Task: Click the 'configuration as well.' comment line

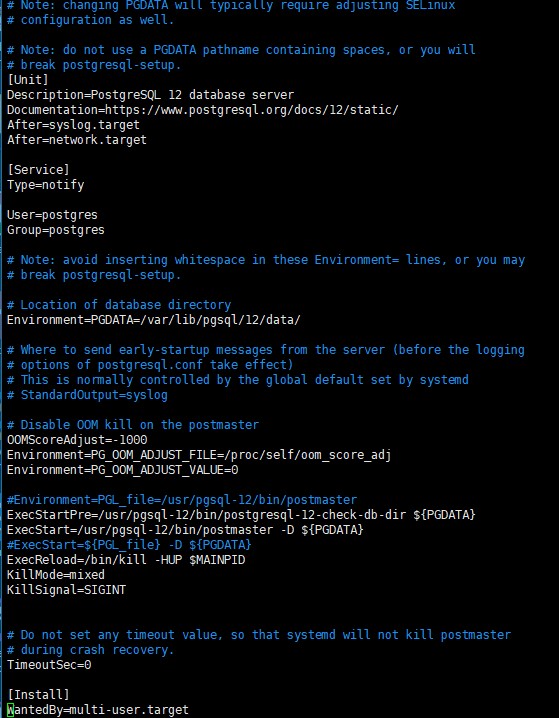Action: click(x=91, y=20)
